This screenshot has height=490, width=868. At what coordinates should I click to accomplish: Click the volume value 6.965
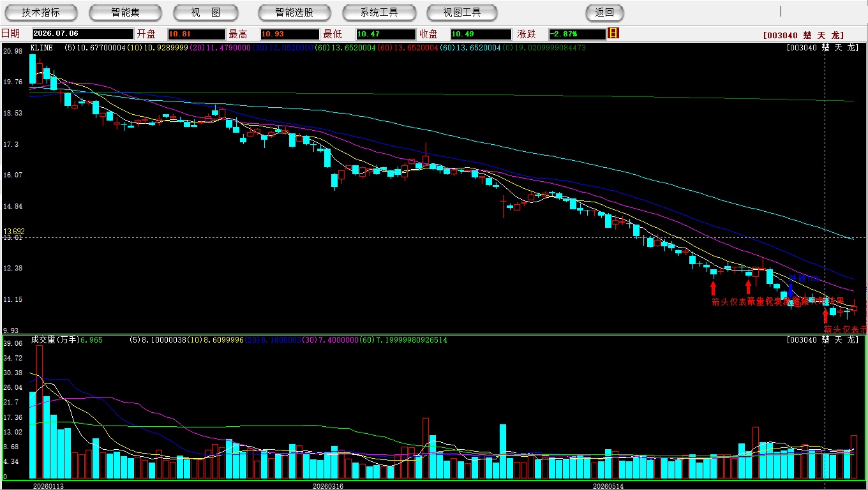91,340
